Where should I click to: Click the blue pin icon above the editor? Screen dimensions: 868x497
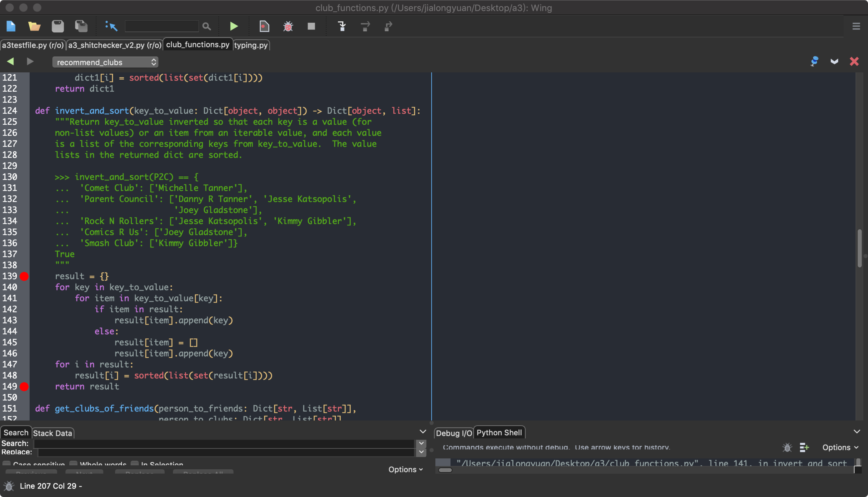(814, 62)
